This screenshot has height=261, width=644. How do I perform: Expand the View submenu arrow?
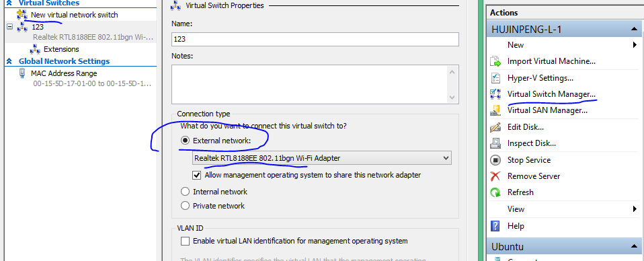tap(635, 209)
